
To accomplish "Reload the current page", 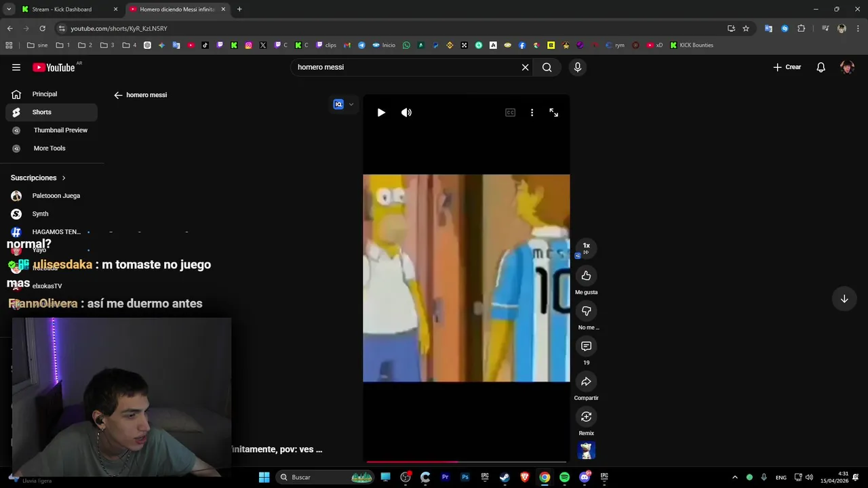I will pyautogui.click(x=42, y=28).
